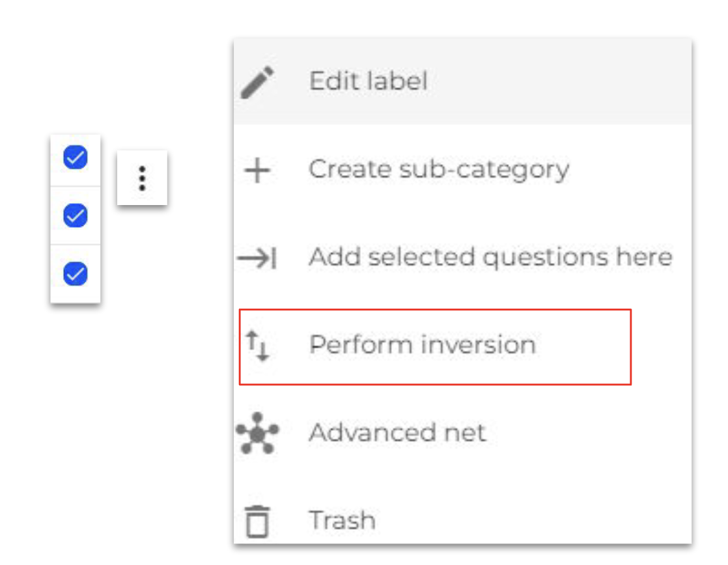Choose the Trash text option
The image size is (728, 565).
(343, 521)
